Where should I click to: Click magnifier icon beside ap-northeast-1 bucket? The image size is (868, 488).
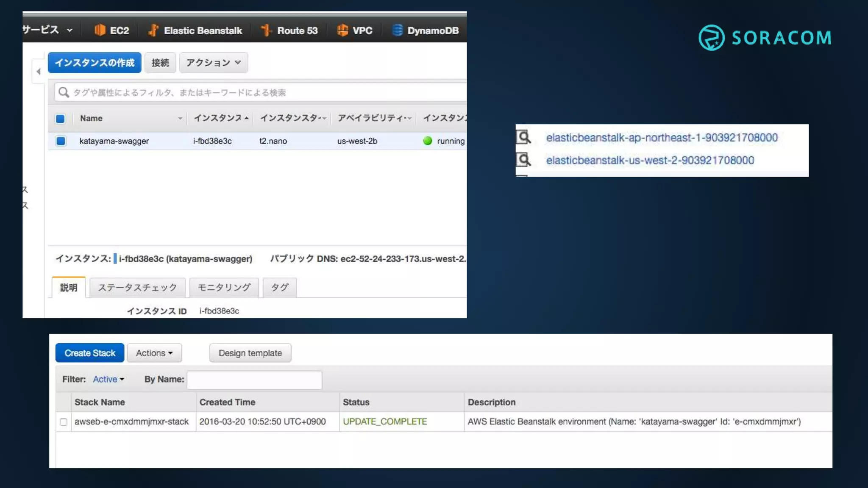[524, 137]
